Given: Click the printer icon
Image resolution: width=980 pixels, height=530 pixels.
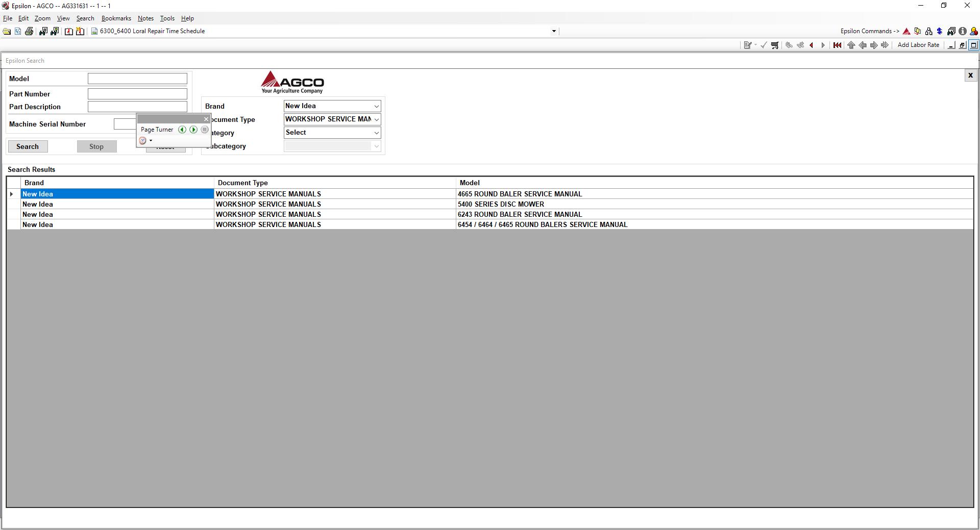Looking at the screenshot, I should [29, 31].
